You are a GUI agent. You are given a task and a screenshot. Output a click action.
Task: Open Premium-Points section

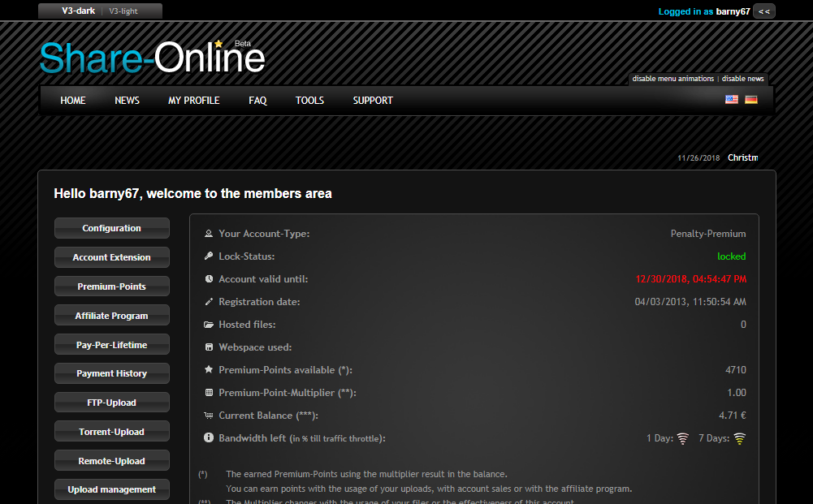[x=112, y=286]
